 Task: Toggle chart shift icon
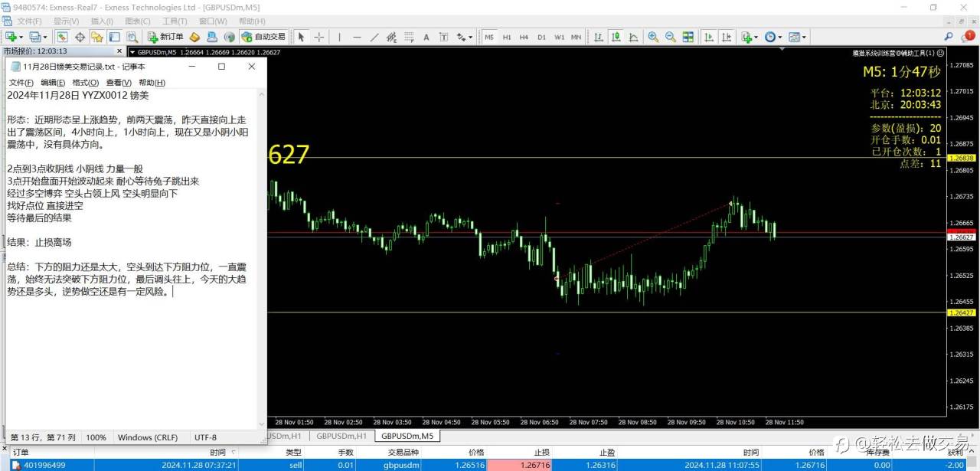click(727, 37)
